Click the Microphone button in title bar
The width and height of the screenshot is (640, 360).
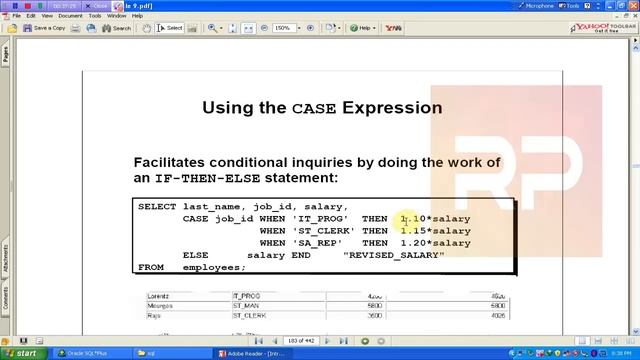535,6
